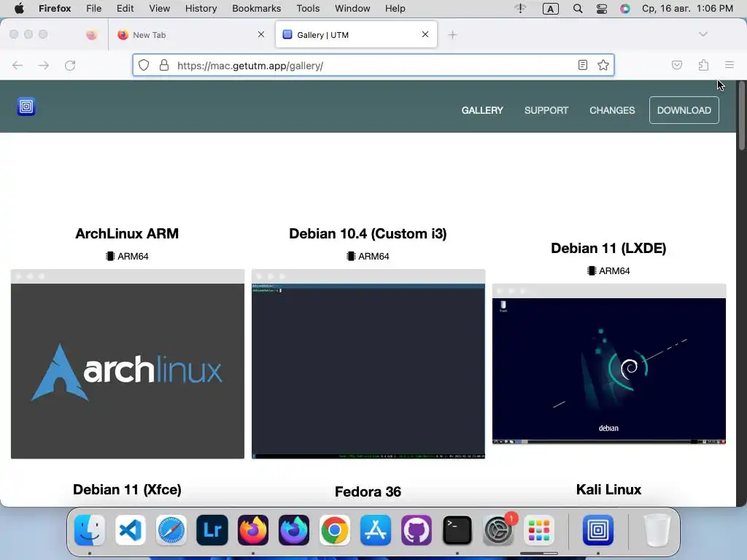This screenshot has width=747, height=560.
Task: Open the GALLERY navigation link
Action: point(482,110)
